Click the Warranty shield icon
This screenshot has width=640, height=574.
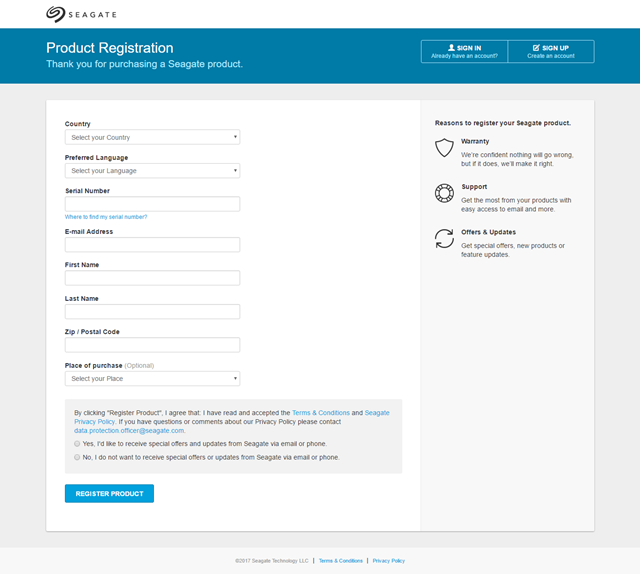(x=444, y=147)
